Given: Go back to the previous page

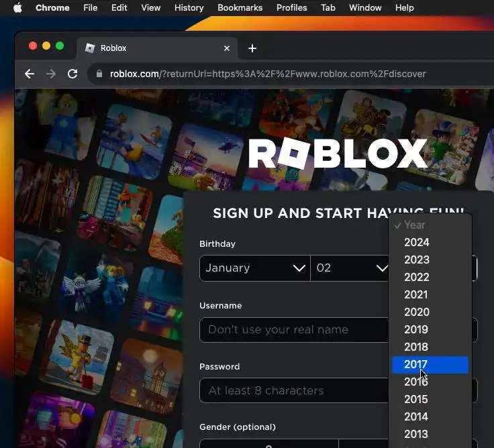Looking at the screenshot, I should click(x=30, y=74).
